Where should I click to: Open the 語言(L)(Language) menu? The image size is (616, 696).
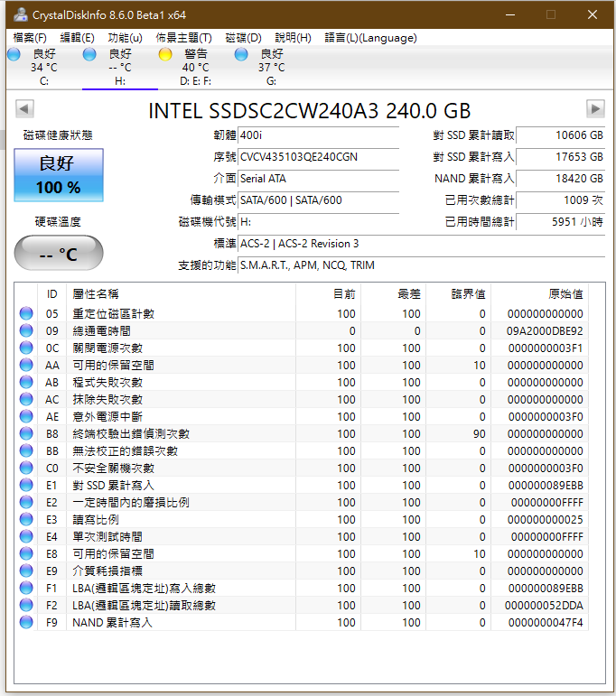click(371, 38)
